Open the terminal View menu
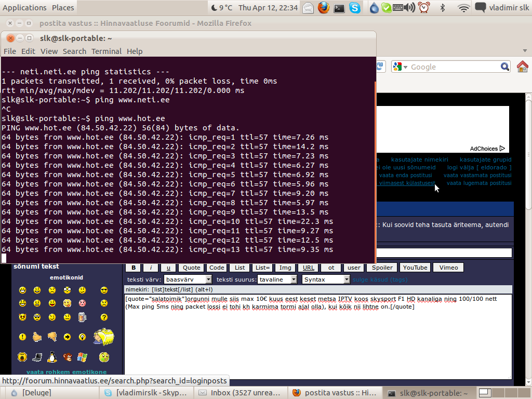The width and height of the screenshot is (532, 399). tap(49, 51)
